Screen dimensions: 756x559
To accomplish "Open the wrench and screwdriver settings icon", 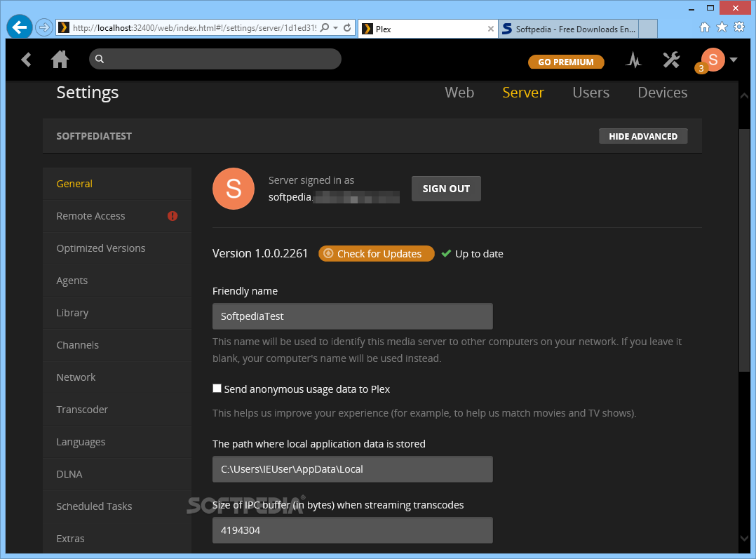I will coord(670,60).
